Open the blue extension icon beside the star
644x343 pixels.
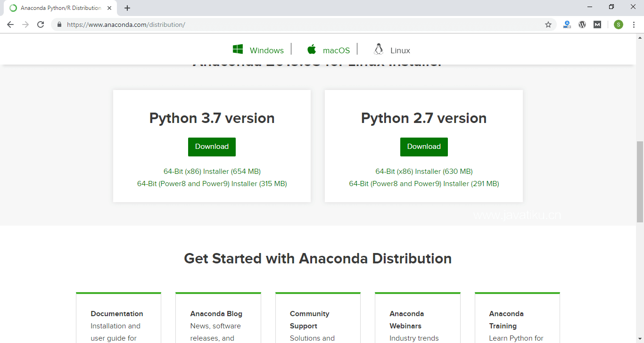[567, 24]
